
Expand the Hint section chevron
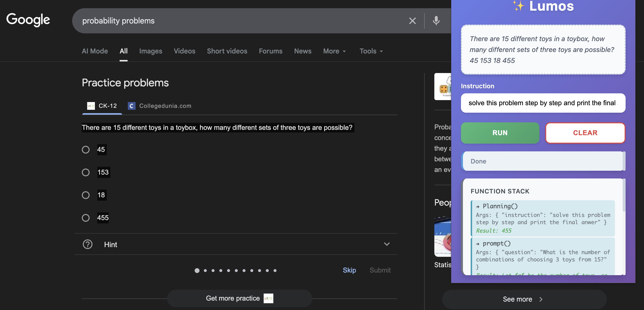click(x=386, y=244)
